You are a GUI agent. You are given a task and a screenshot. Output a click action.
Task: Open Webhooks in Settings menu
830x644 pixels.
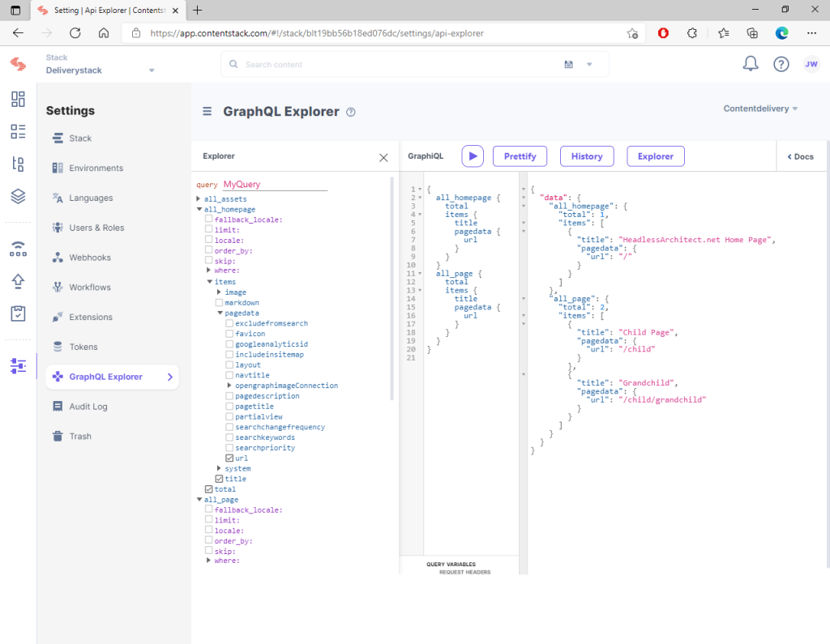pyautogui.click(x=89, y=258)
